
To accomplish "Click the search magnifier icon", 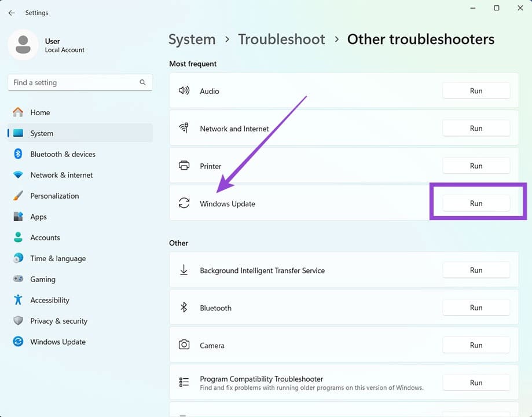I will (x=142, y=83).
